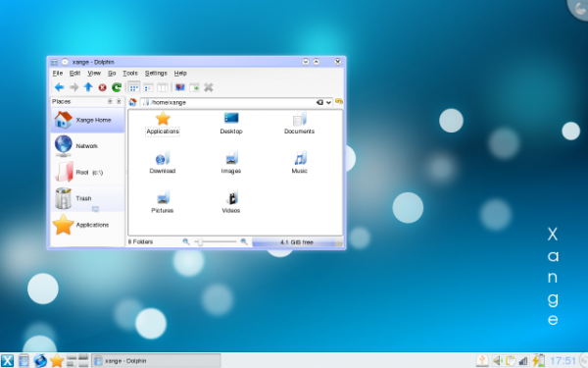Switch to Icons view mode
Viewport: 588px width, 368px height.
point(134,88)
